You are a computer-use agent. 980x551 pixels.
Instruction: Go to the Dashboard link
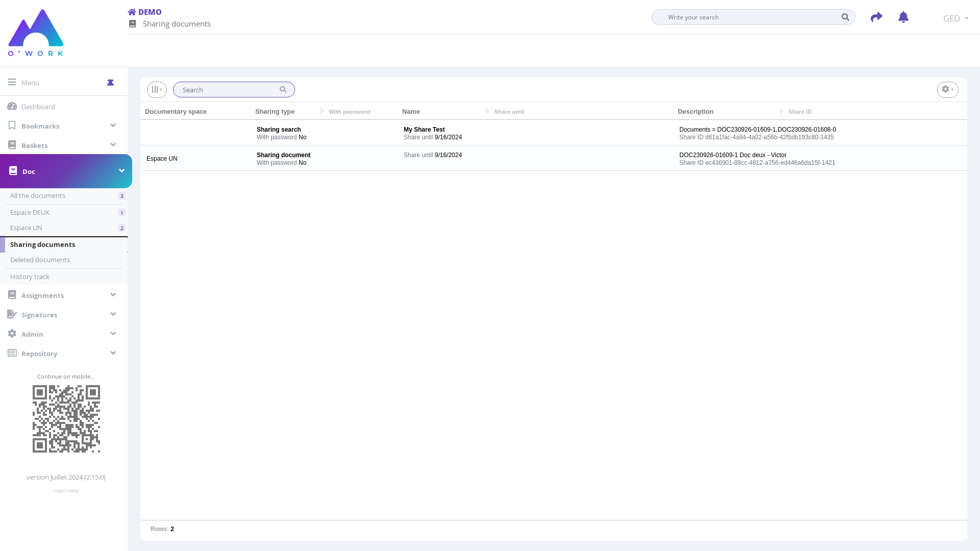coord(38,107)
